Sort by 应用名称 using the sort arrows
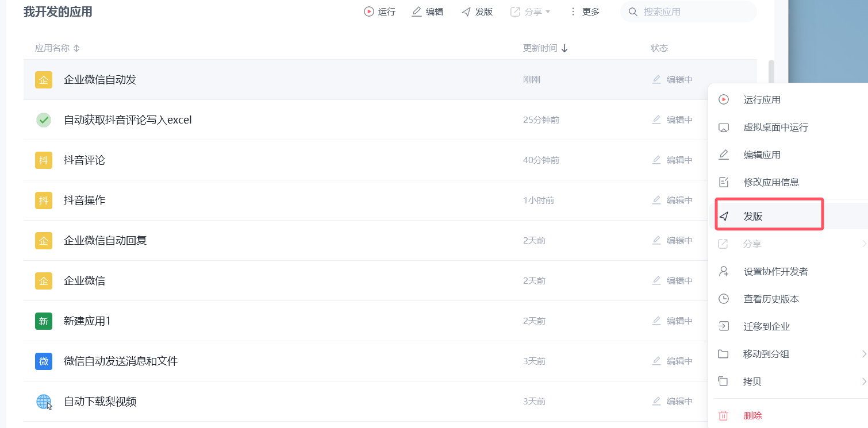This screenshot has height=428, width=868. point(76,48)
